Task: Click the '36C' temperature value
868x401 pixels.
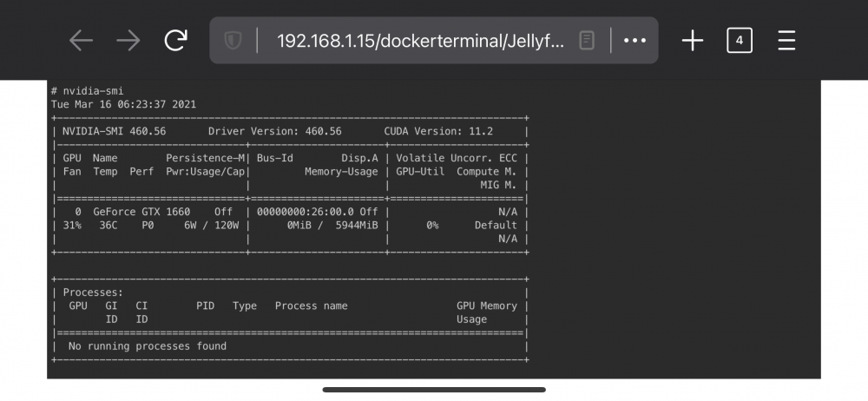Action: pos(108,226)
